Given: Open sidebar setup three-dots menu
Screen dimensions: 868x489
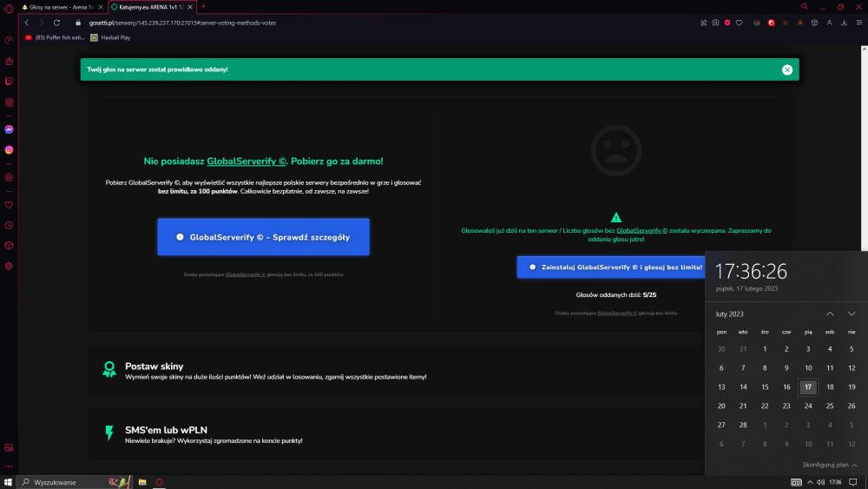Looking at the screenshot, I should point(9,466).
